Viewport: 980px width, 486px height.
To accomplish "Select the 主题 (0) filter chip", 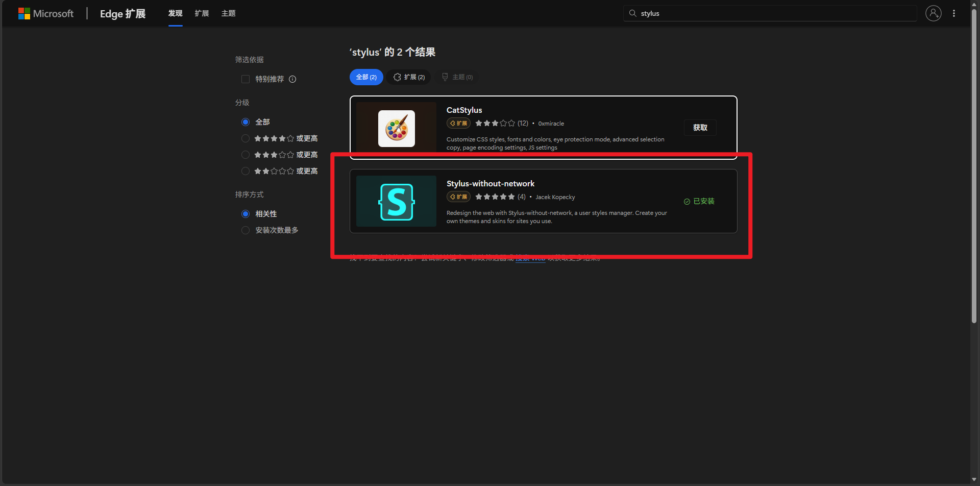I will [x=458, y=77].
